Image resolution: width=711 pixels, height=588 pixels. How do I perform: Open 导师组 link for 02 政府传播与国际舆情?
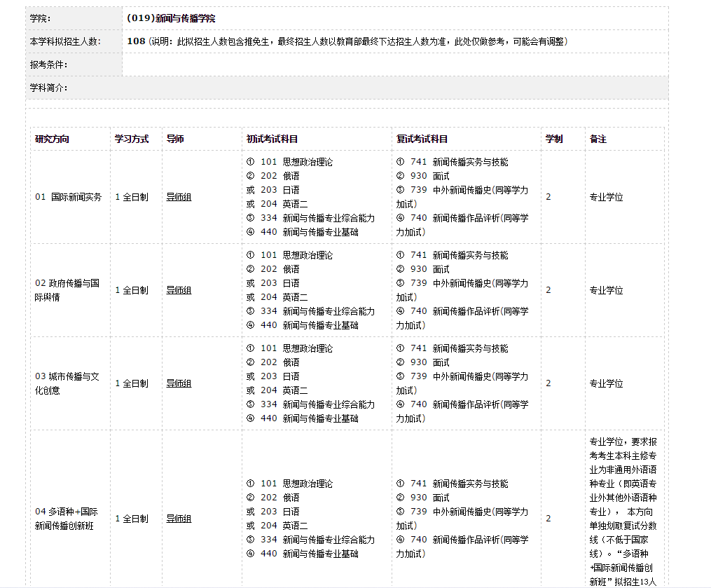tap(179, 290)
